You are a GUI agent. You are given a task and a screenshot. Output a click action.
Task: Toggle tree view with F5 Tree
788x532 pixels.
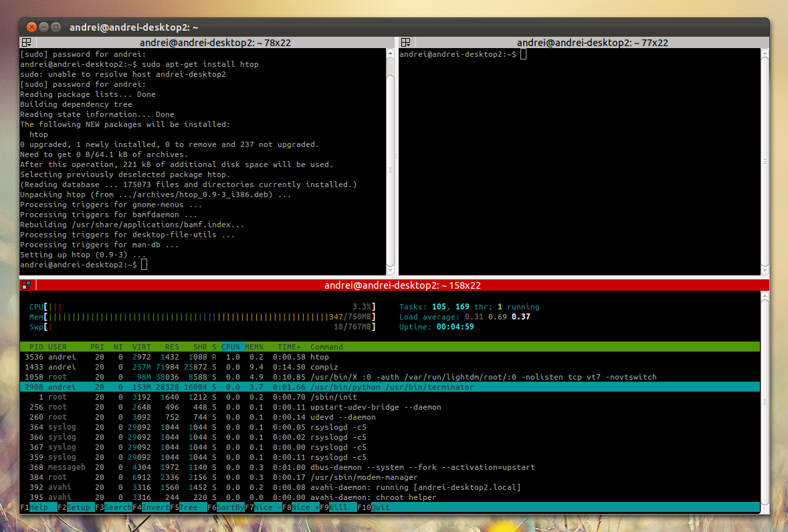tap(187, 507)
